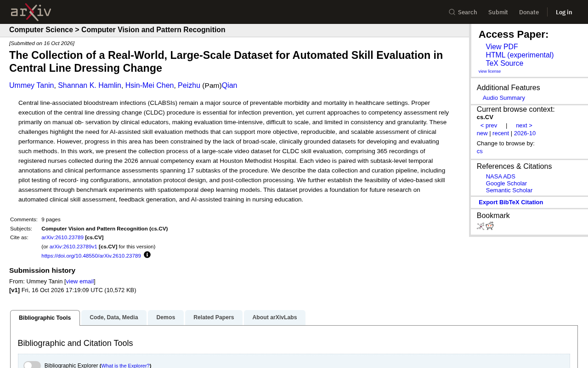Toggle the Bibliographic Explorer switch

pyautogui.click(x=32, y=365)
